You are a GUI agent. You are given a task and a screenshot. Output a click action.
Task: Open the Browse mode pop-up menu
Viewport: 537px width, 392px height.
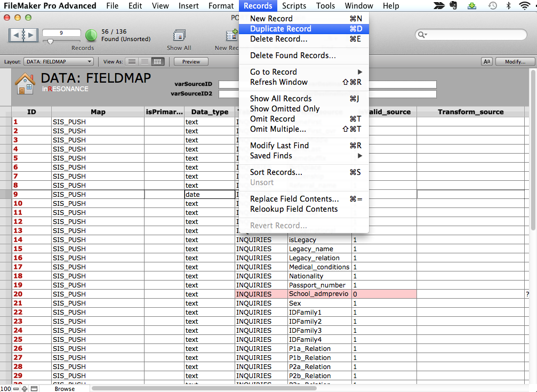click(65, 389)
